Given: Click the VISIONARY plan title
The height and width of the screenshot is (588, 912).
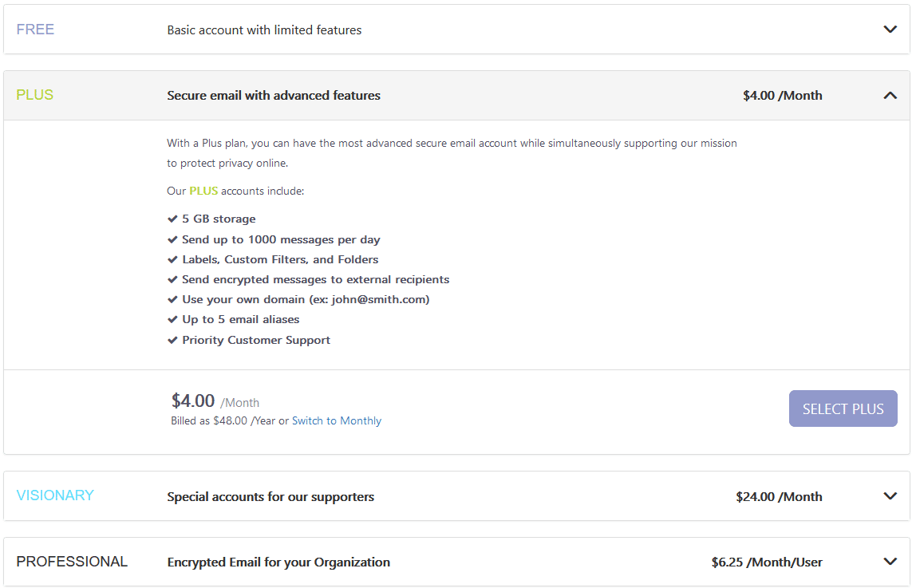Looking at the screenshot, I should click(x=55, y=495).
